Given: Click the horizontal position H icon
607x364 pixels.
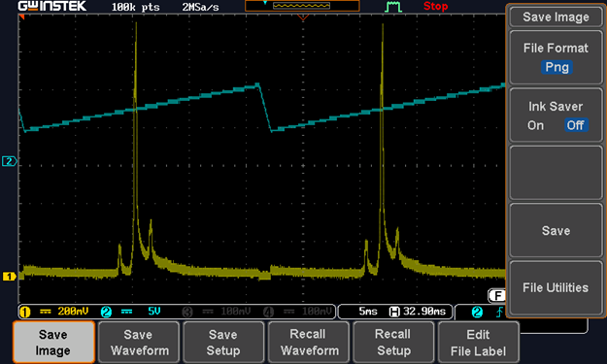Looking at the screenshot, I should [x=394, y=312].
